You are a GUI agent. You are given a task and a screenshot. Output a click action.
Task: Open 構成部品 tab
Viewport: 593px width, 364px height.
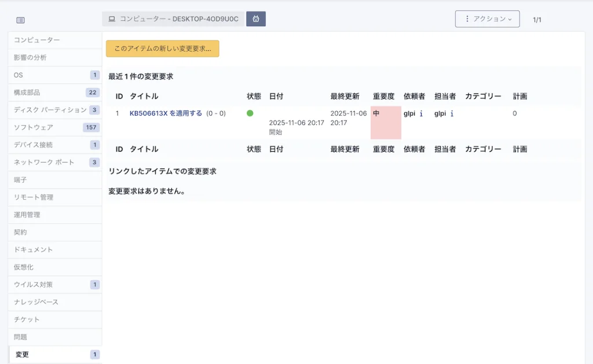[x=55, y=92]
